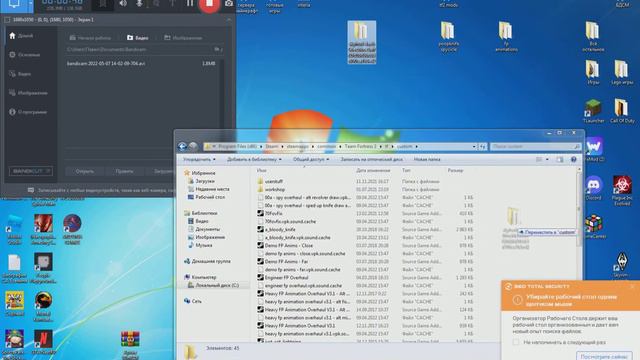Take a screenshot with Bandicam camera icon

[229, 4]
